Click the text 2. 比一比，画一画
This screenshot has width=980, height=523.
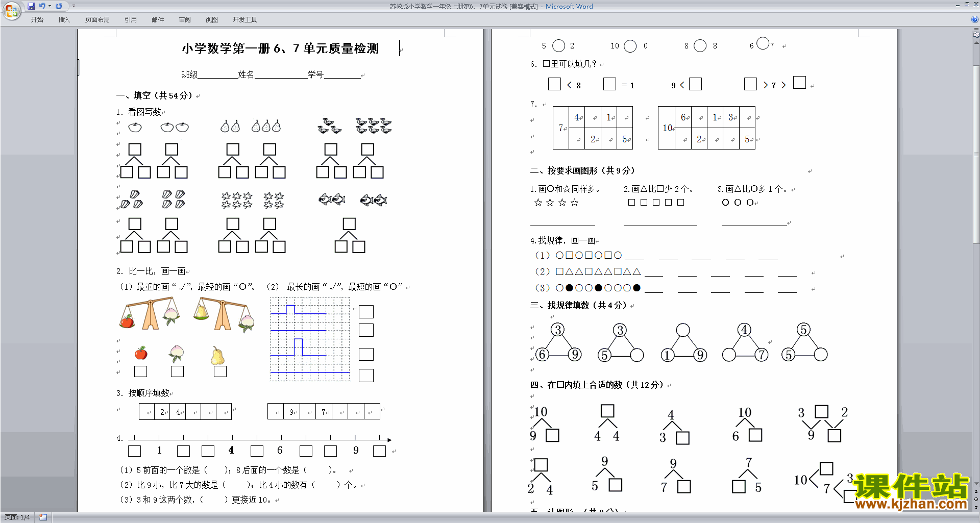pyautogui.click(x=151, y=271)
